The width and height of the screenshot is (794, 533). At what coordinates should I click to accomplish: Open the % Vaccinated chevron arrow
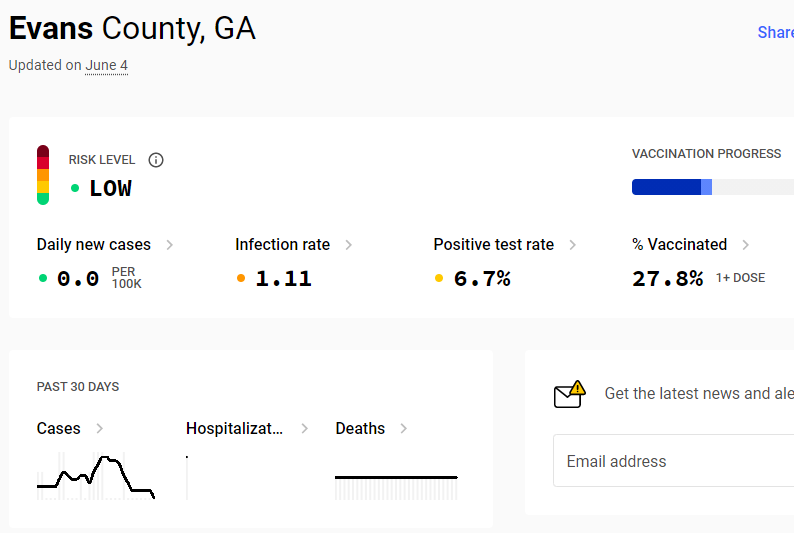745,245
